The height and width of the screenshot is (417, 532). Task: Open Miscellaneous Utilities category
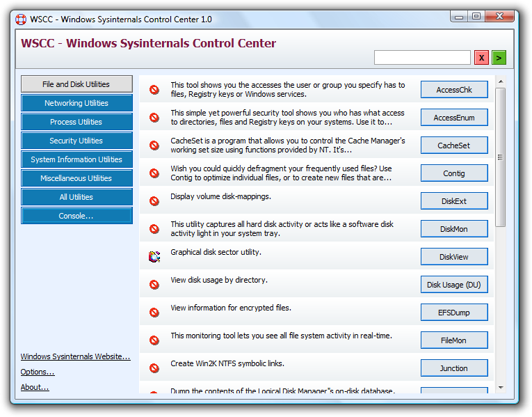(x=76, y=178)
